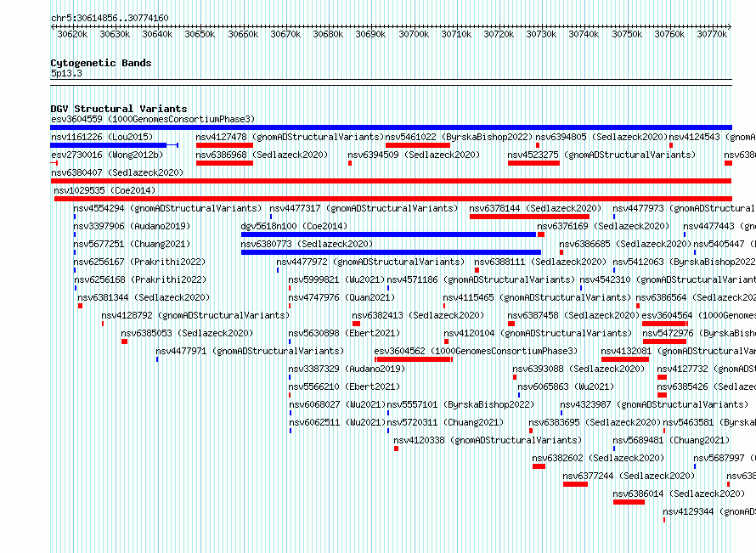
Task: Click the blue bar under dgv5618n100
Action: pos(388,234)
